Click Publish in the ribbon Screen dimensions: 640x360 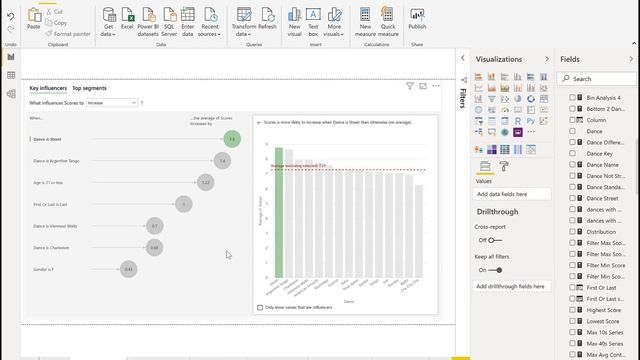click(x=417, y=19)
